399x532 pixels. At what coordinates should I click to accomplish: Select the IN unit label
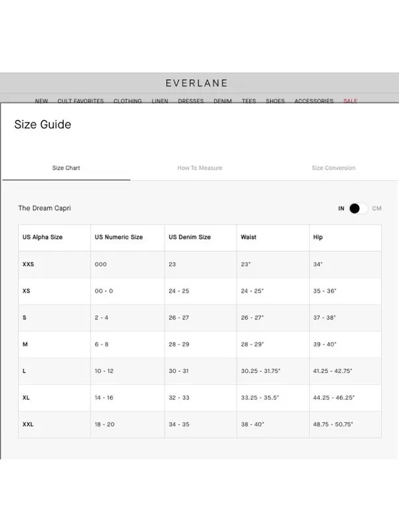341,208
